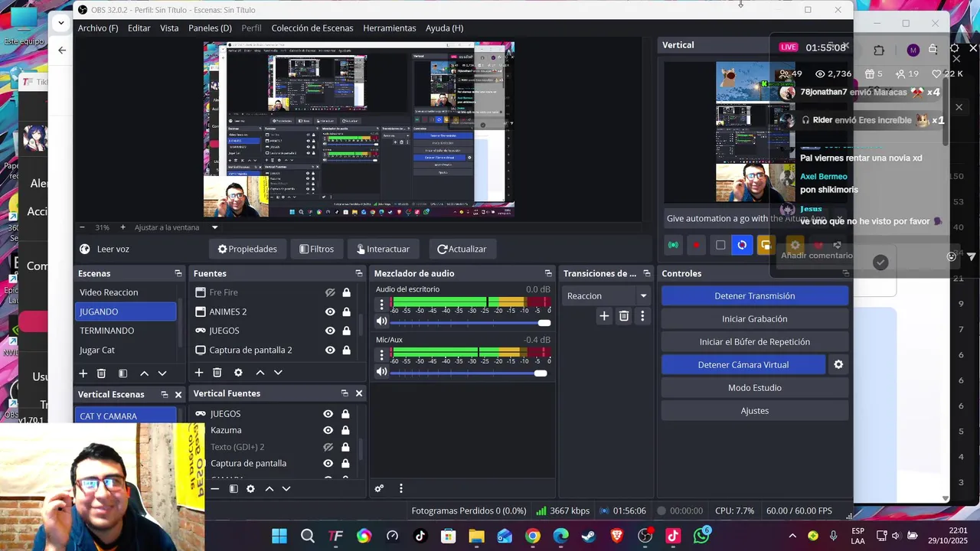Move source down in Fuentes toolbar
This screenshot has height=551, width=980.
tap(278, 373)
